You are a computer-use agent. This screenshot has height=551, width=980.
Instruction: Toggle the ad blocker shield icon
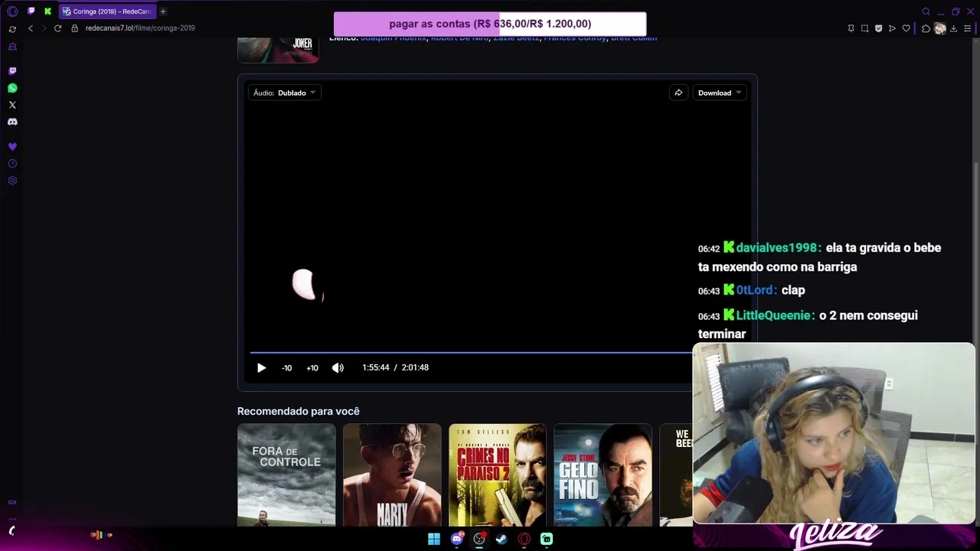click(x=878, y=28)
